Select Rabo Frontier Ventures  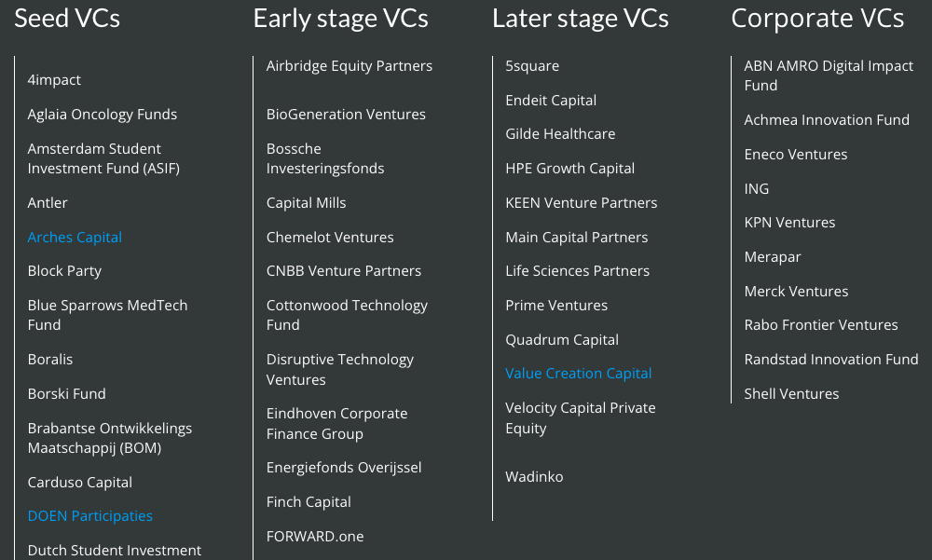point(821,324)
